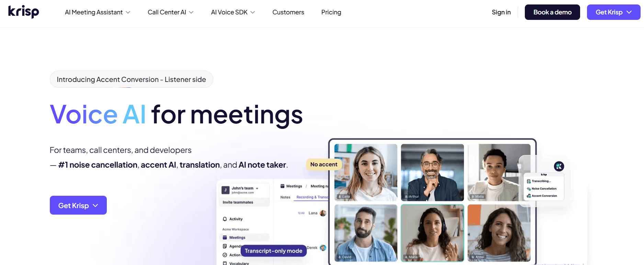Open the Customers page
This screenshot has width=644, height=265.
point(288,12)
